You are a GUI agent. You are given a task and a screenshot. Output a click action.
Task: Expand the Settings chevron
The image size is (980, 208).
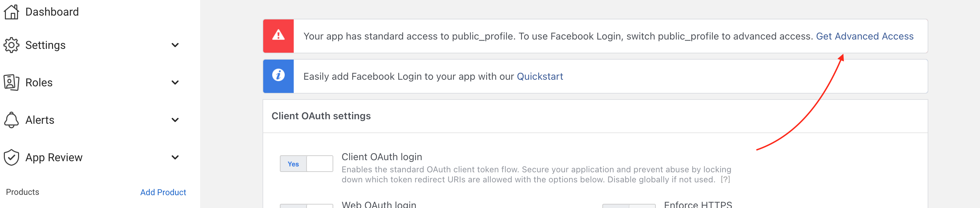coord(175,45)
